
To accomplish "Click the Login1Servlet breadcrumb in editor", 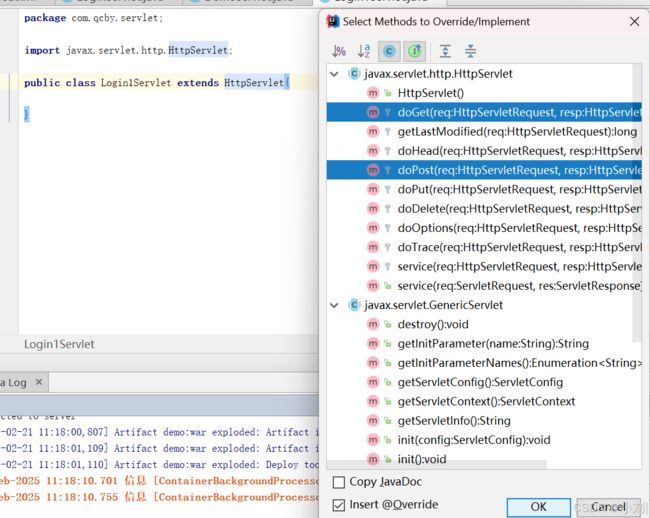I will [x=59, y=344].
